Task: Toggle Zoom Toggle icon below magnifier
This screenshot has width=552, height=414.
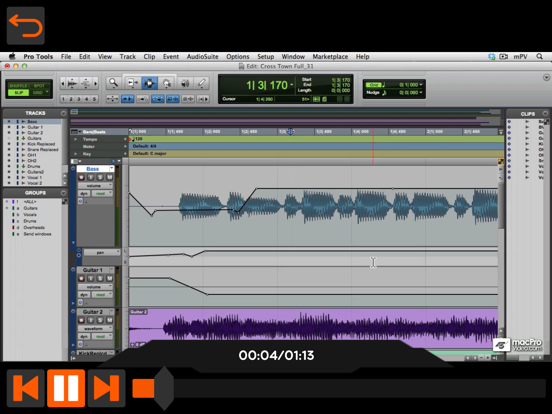Action: coord(112,99)
